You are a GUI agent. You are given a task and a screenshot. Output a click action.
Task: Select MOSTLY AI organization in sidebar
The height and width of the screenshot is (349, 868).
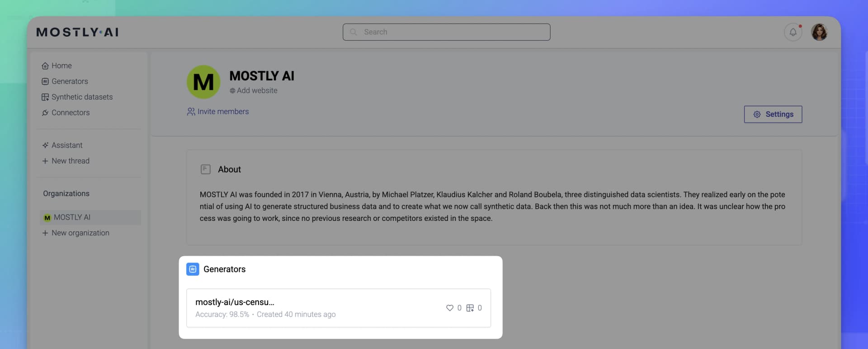90,217
